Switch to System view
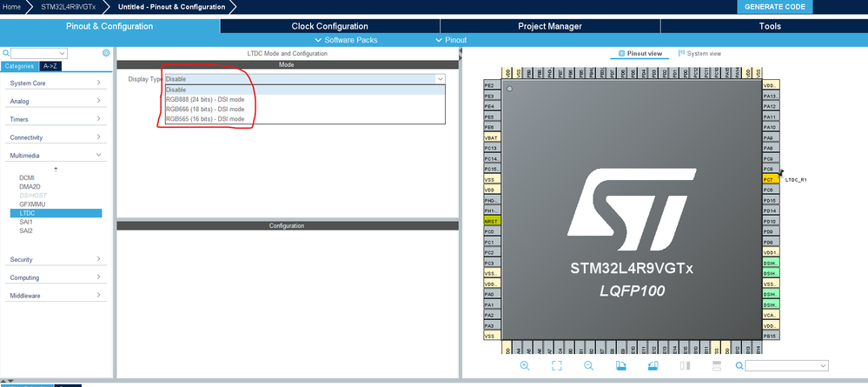Screen dimensions: 868x387 pyautogui.click(x=699, y=53)
